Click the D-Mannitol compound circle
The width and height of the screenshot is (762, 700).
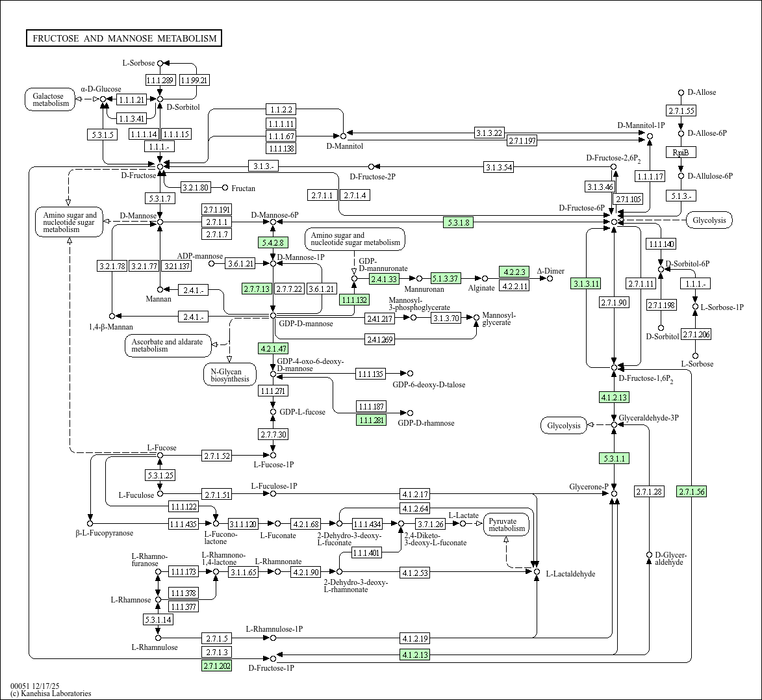pos(342,137)
